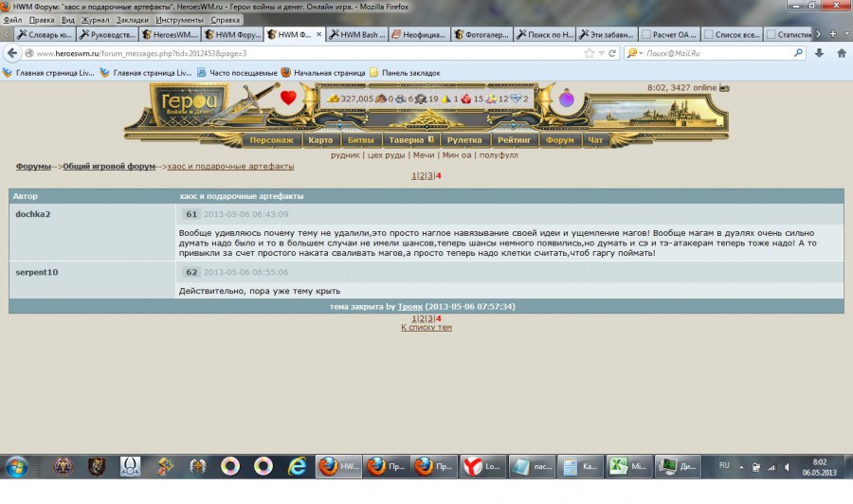Open the 'Начальная страница' bookmark
The height and width of the screenshot is (504, 853).
(323, 73)
